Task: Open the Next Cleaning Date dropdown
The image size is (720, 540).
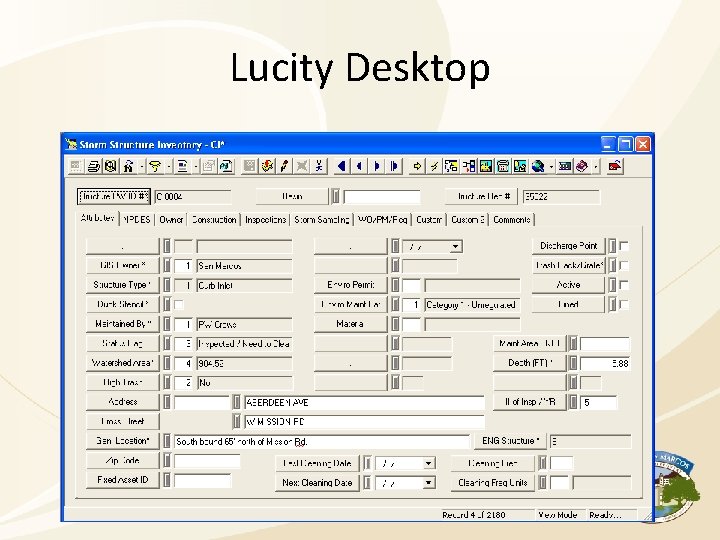Action: click(428, 483)
